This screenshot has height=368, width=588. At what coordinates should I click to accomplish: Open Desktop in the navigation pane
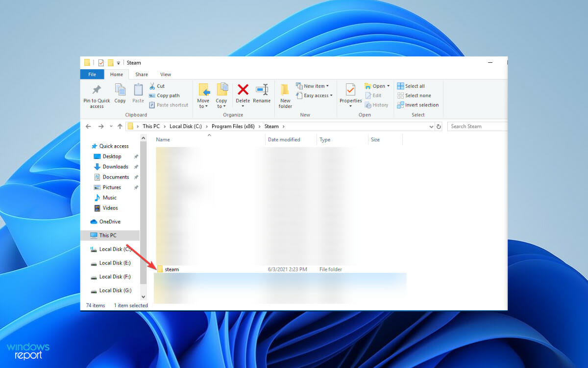tap(108, 156)
